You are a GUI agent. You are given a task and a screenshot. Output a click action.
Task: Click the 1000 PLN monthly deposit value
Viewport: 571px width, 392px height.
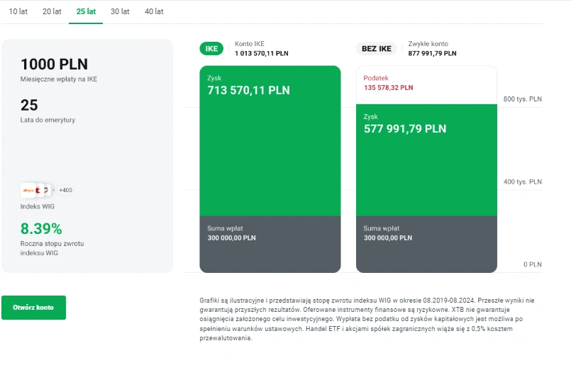tap(54, 65)
